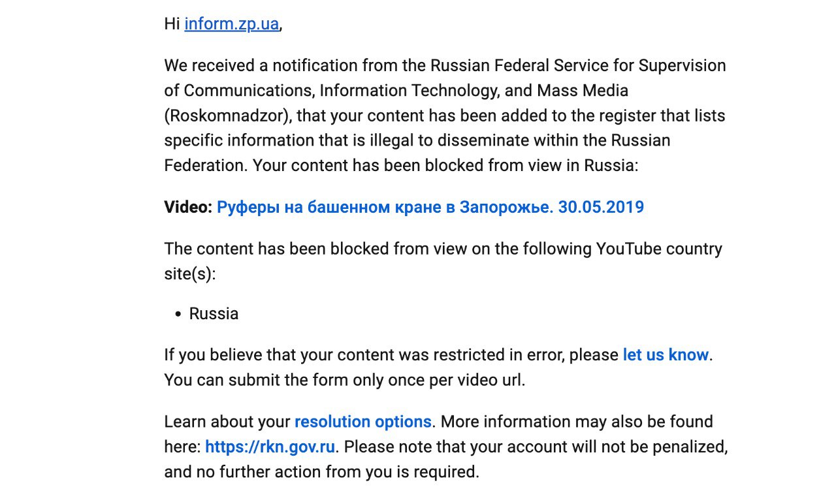Click 'The content has been blocked from view' line
The image size is (836, 504).
click(443, 249)
